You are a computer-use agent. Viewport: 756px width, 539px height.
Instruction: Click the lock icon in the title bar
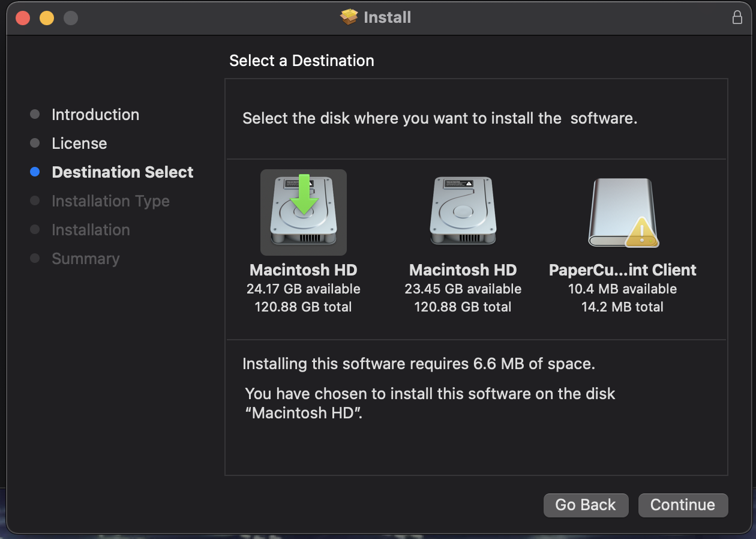pos(737,17)
